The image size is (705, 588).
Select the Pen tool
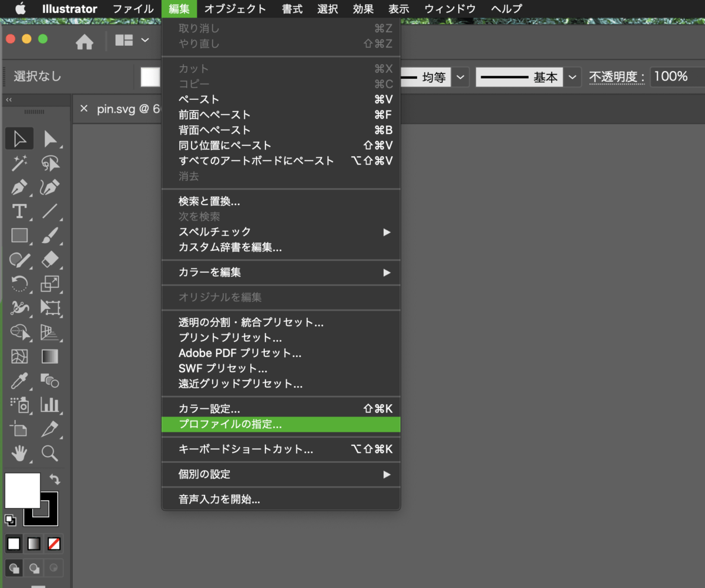(19, 187)
